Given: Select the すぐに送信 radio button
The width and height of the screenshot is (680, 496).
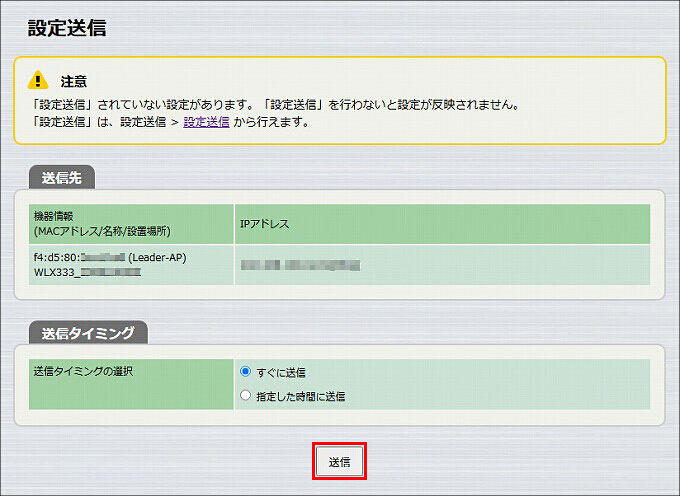Looking at the screenshot, I should click(245, 372).
